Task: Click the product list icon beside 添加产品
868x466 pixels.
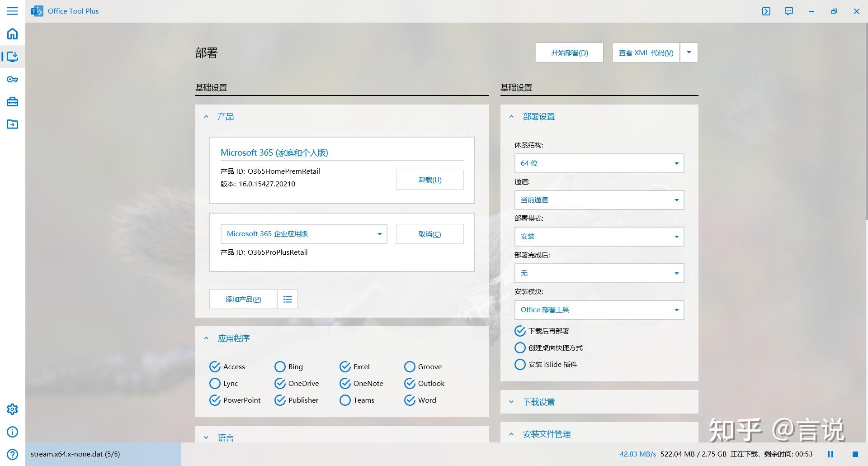Action: click(288, 299)
